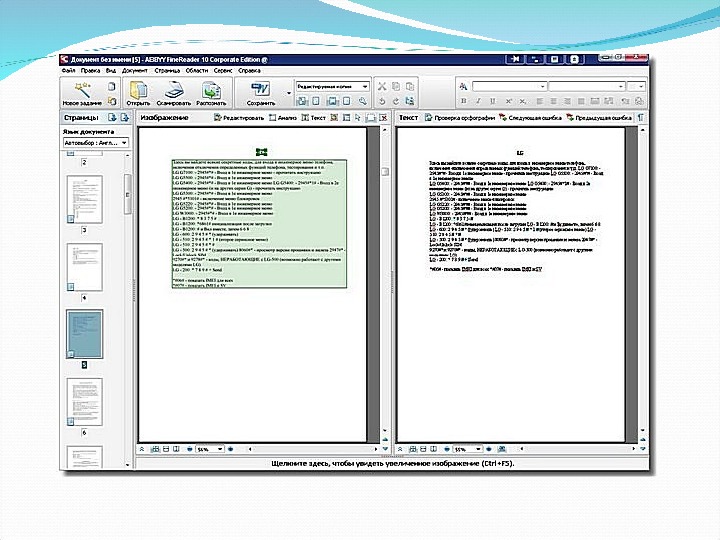Align text left
Image resolution: width=720 pixels, height=540 pixels.
tap(540, 101)
